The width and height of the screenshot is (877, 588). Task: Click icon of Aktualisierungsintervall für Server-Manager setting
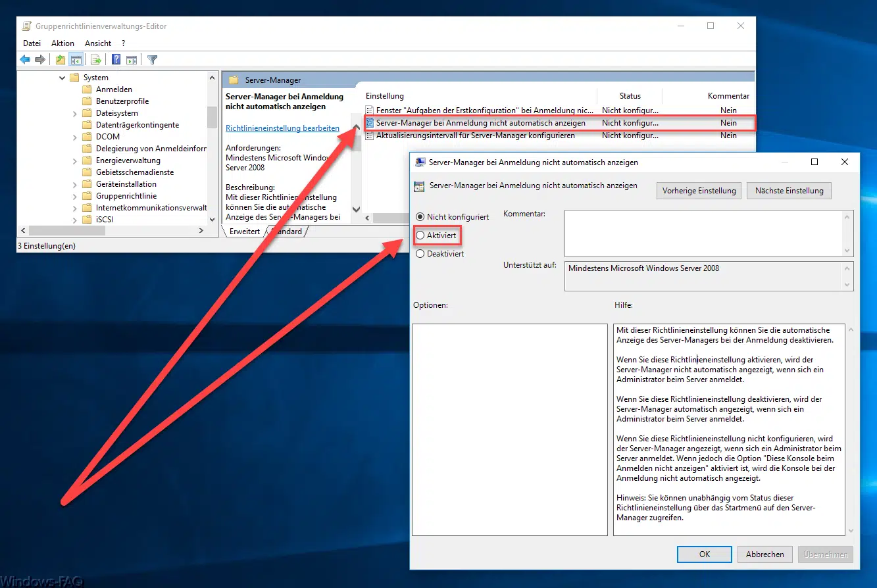pos(370,135)
